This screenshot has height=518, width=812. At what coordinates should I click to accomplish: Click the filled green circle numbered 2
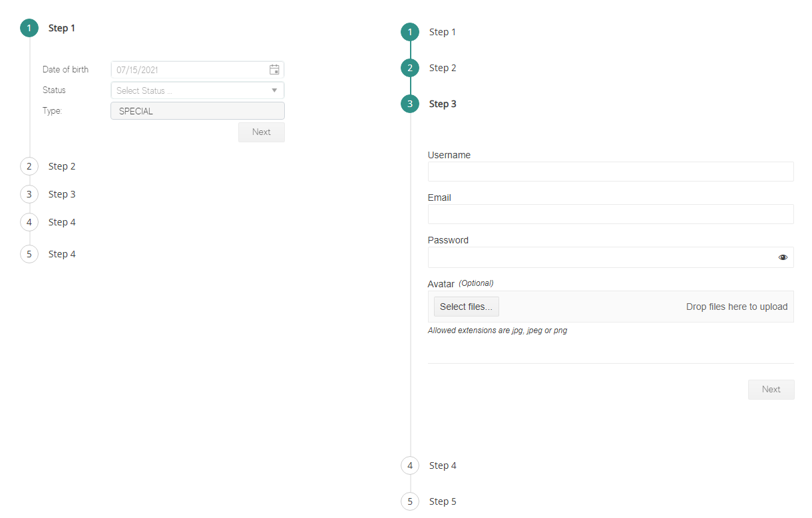point(410,68)
